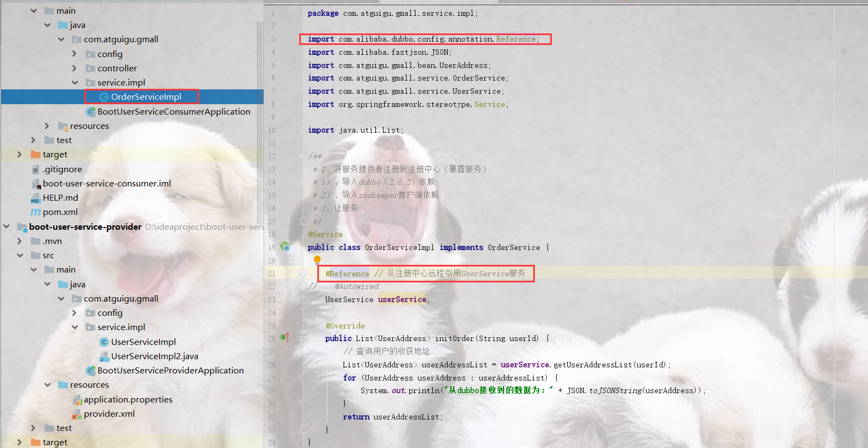This screenshot has height=448, width=868.
Task: Click the yellow intention lightbulb above @Reference
Action: (317, 260)
